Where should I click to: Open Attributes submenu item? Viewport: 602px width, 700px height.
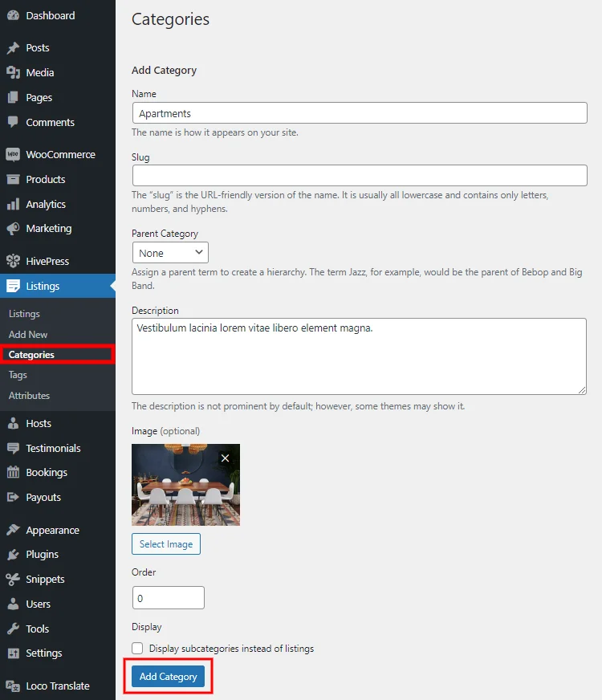29,396
